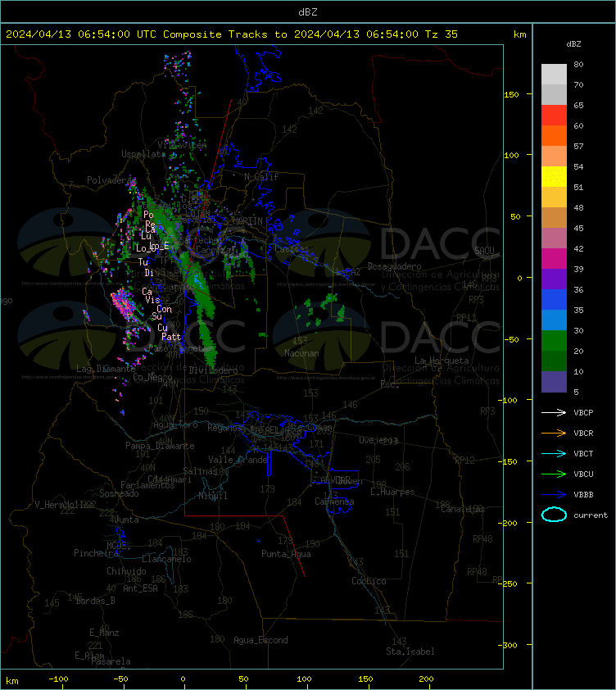The height and width of the screenshot is (690, 616).
Task: Click the 'Parlamentos' map label
Action: pyautogui.click(x=147, y=485)
